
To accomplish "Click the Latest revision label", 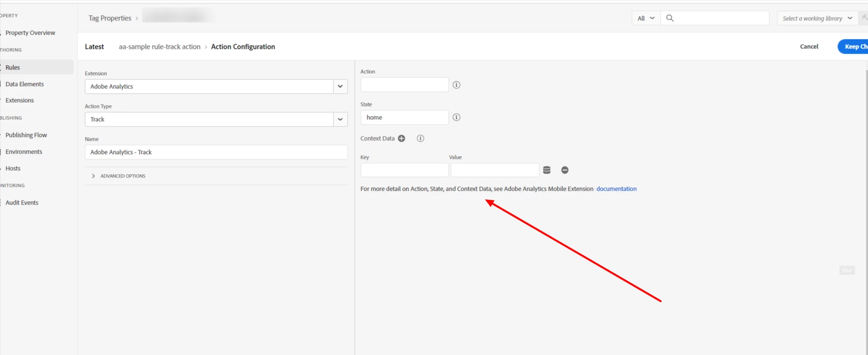I will 94,47.
